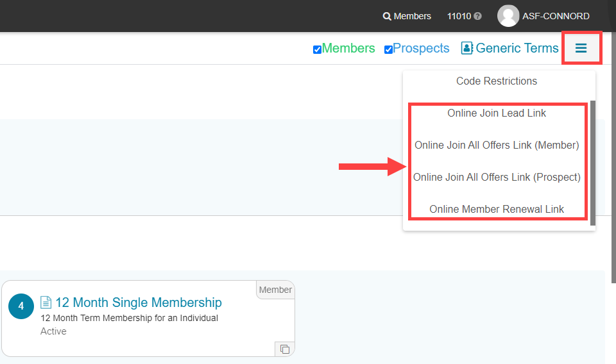Image resolution: width=616 pixels, height=364 pixels.
Task: Choose Online Member Renewal Link
Action: [x=497, y=209]
